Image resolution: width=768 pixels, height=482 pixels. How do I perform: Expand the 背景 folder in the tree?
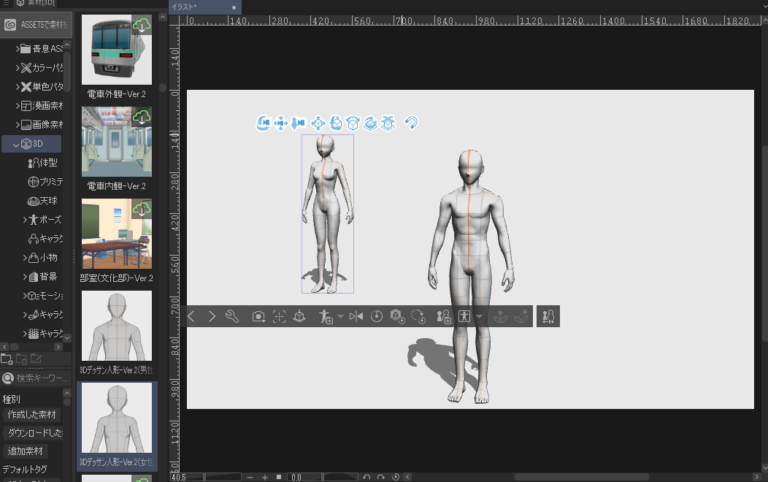(26, 276)
